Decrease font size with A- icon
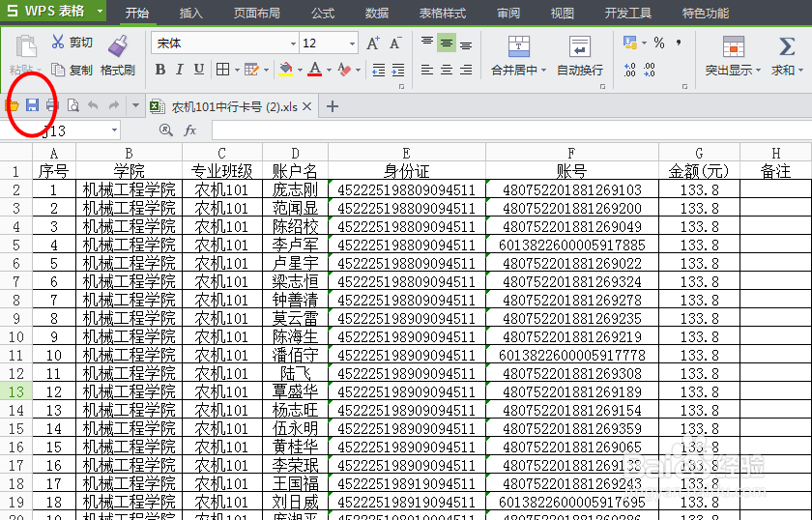 [395, 43]
